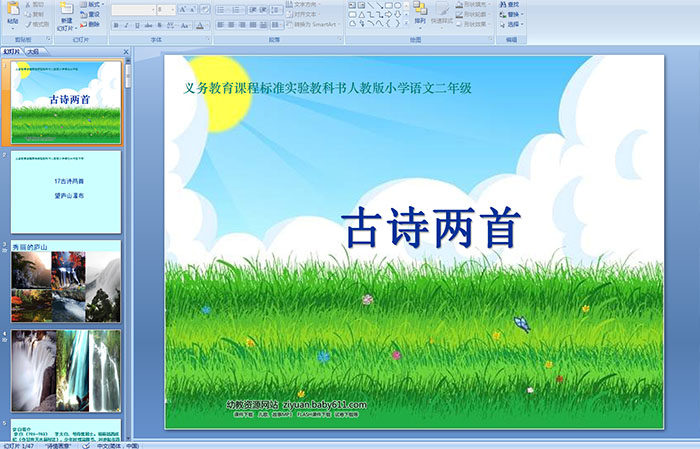Click the Find button

point(509,4)
